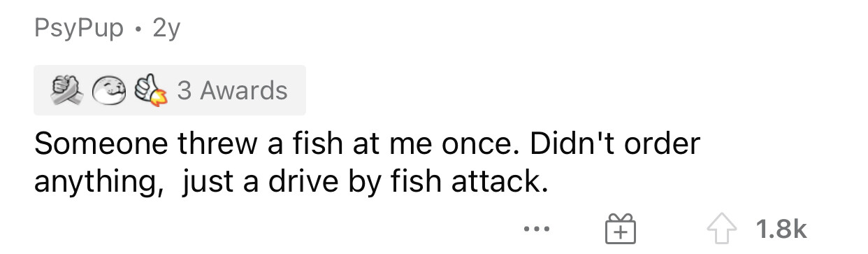Select the gray awards bar background

click(x=170, y=90)
